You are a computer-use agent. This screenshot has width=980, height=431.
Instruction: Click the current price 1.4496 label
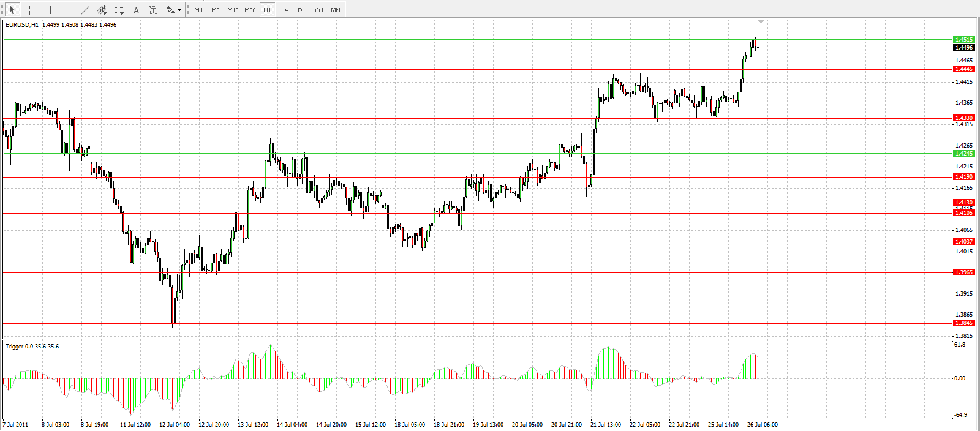pos(964,48)
